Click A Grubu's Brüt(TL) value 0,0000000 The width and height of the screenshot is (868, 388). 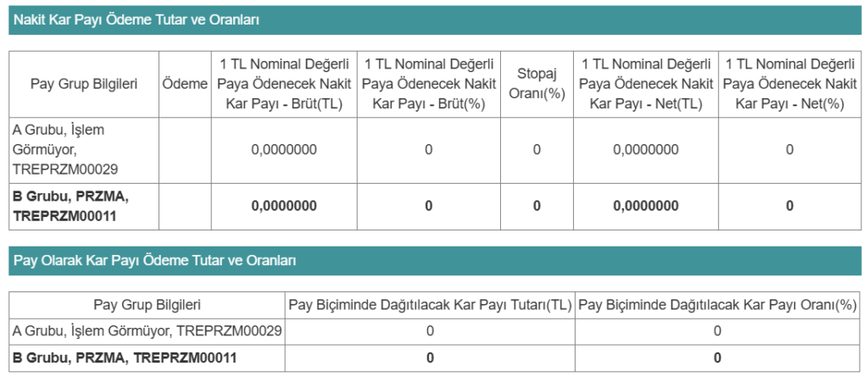pos(284,150)
